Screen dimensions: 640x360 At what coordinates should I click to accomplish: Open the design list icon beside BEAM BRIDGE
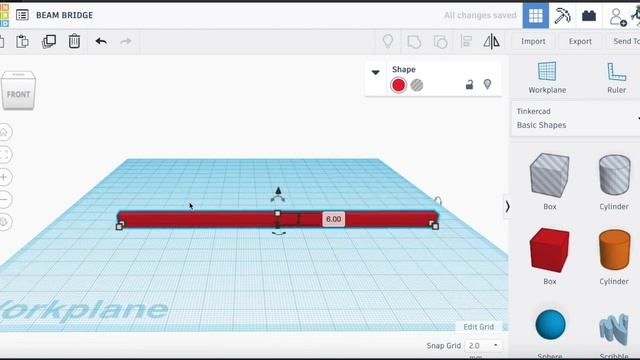[22, 15]
